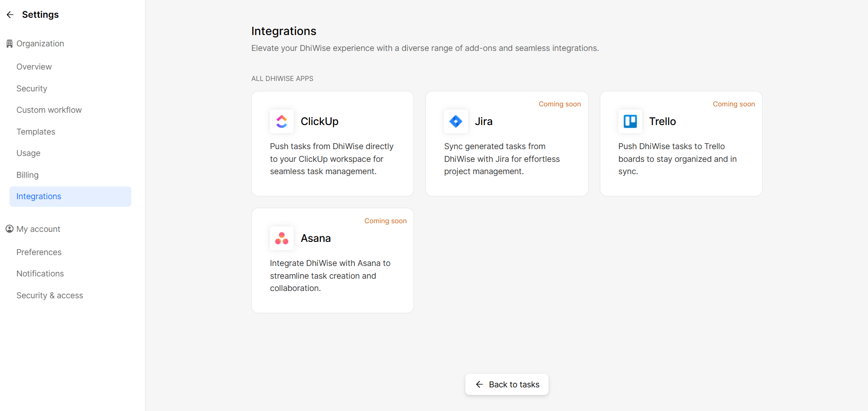This screenshot has width=868, height=411.
Task: Click the Integrations page heading
Action: (284, 31)
